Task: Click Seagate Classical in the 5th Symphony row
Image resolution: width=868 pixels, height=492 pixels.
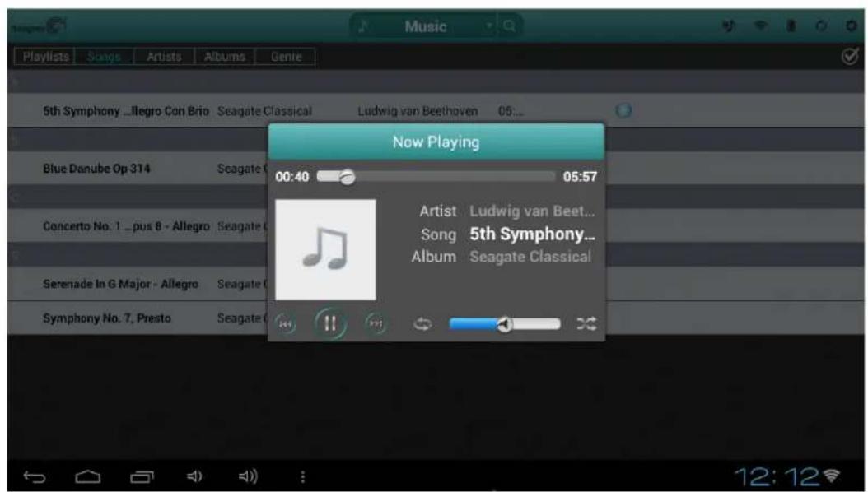Action: click(x=264, y=111)
